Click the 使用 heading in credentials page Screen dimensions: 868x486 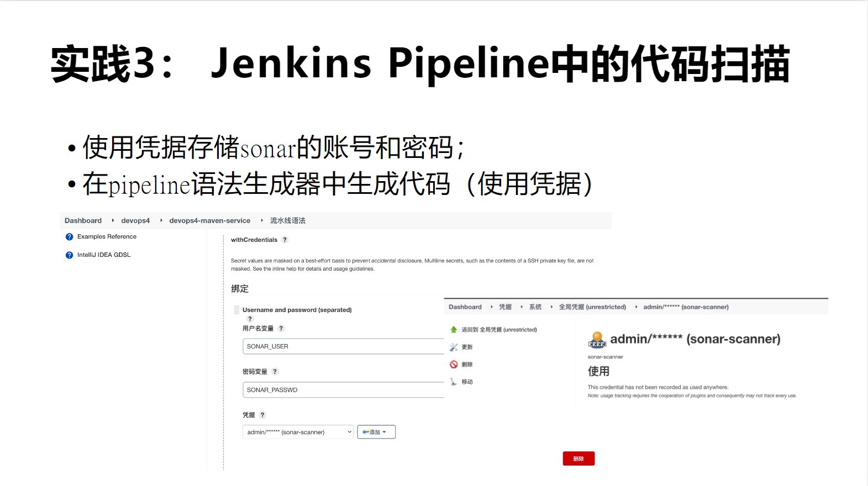[598, 371]
